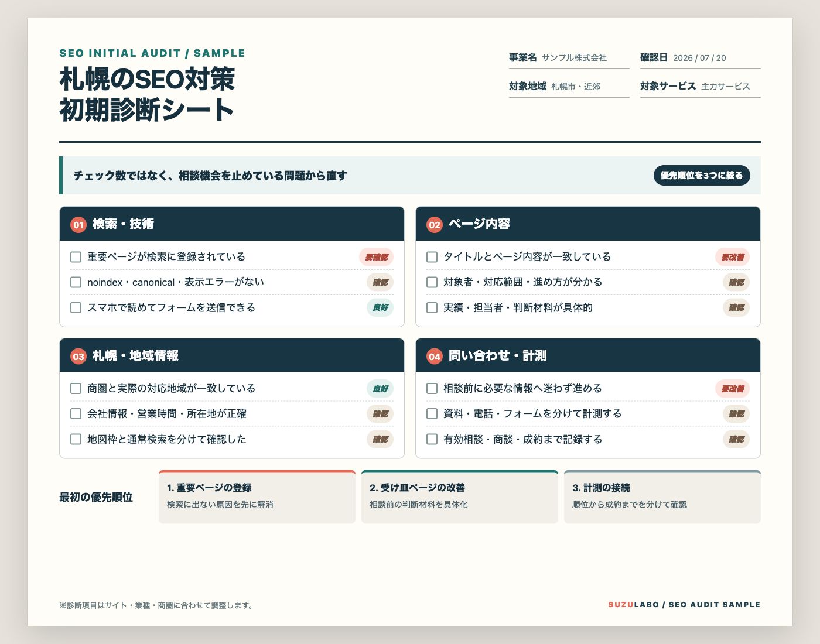Viewport: 820px width, 644px height.
Task: Click the SEO INITIAL AUDIT / SAMPLE label
Action: tap(152, 53)
